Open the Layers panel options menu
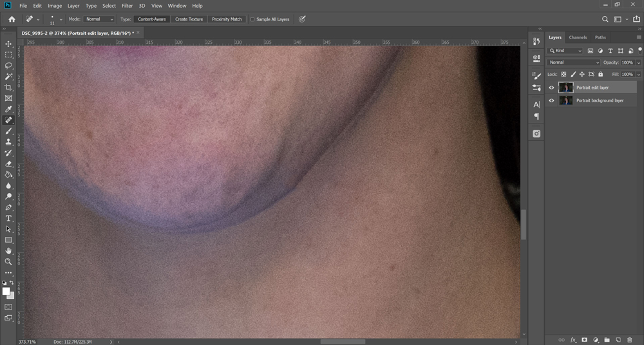Image resolution: width=644 pixels, height=345 pixels. (x=639, y=37)
